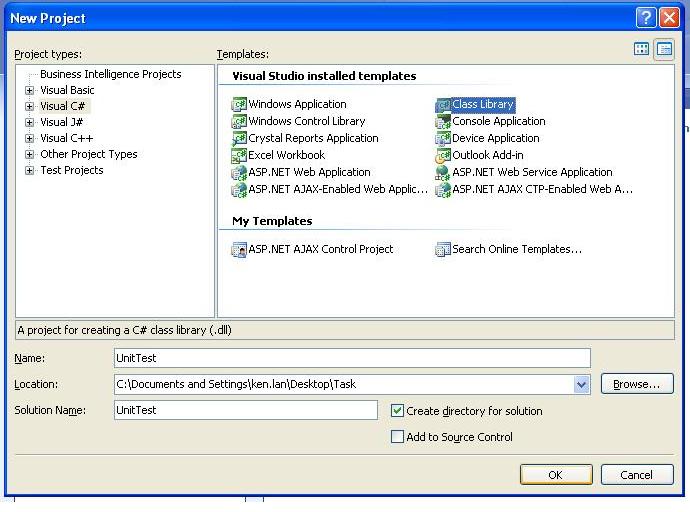690x512 pixels.
Task: Click the 'Windows Application' template label
Action: click(x=297, y=104)
